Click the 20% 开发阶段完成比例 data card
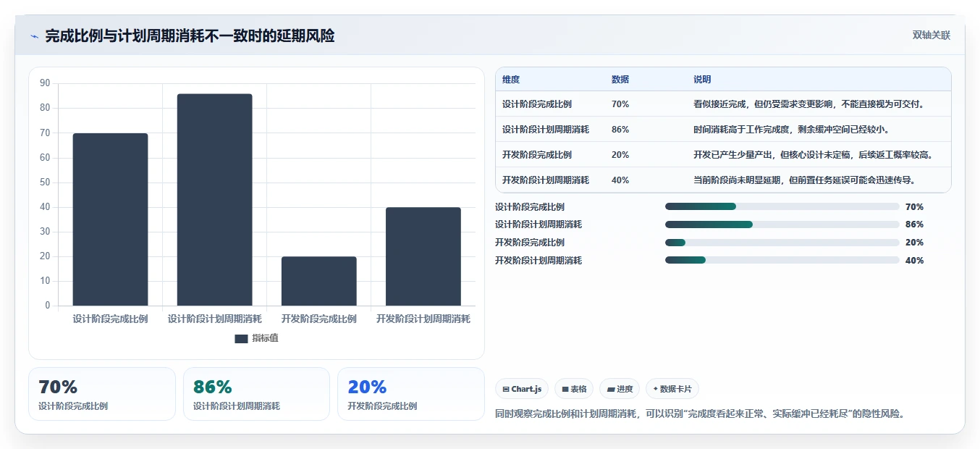Screen dimensions: 980x449 411,394
